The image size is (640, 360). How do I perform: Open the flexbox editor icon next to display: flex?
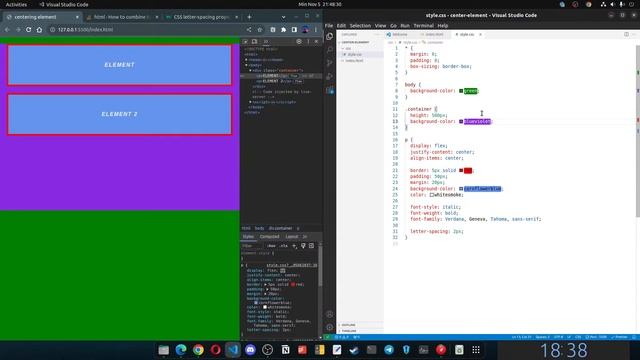[283, 270]
